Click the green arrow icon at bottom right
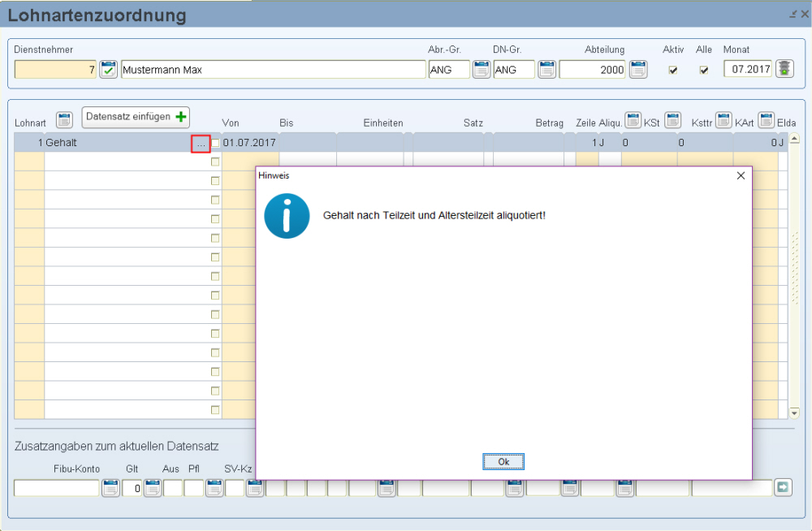The width and height of the screenshot is (812, 531). pos(783,487)
